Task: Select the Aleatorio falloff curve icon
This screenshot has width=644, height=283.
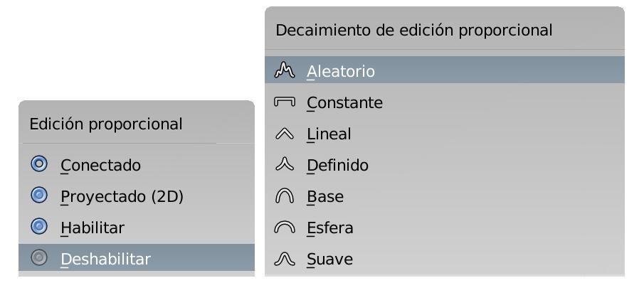Action: [x=284, y=70]
